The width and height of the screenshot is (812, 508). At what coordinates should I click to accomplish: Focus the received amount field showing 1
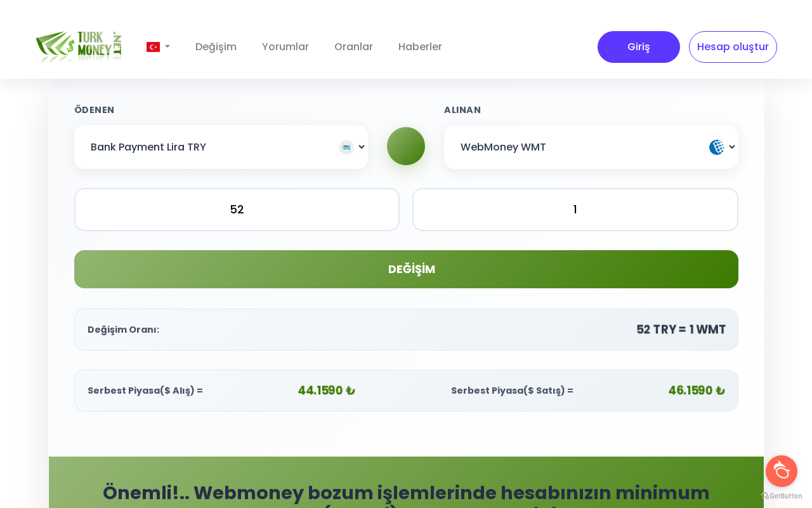pos(575,210)
